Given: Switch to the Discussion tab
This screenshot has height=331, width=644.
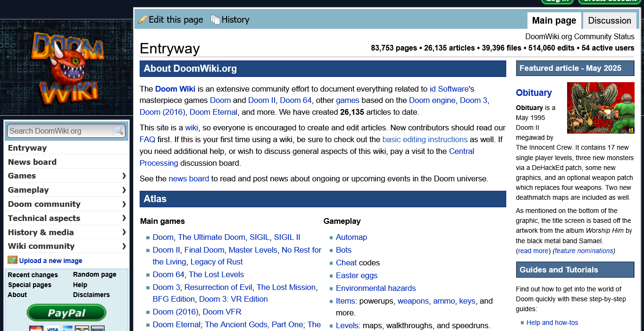Looking at the screenshot, I should coord(609,21).
